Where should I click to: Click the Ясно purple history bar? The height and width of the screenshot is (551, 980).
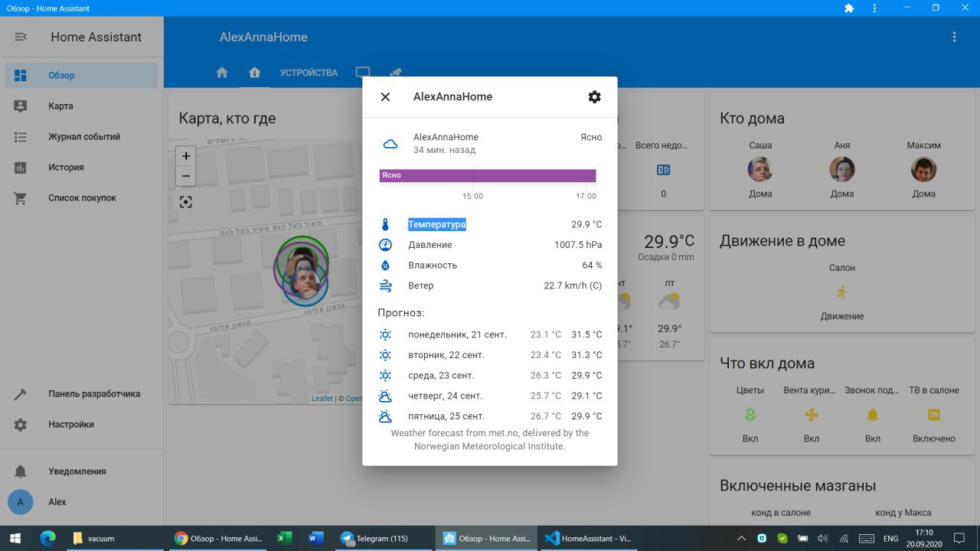click(488, 175)
